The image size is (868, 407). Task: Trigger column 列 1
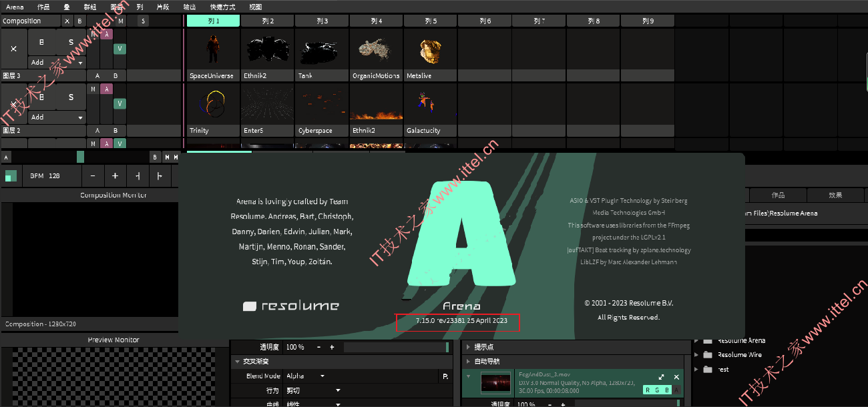tap(213, 21)
